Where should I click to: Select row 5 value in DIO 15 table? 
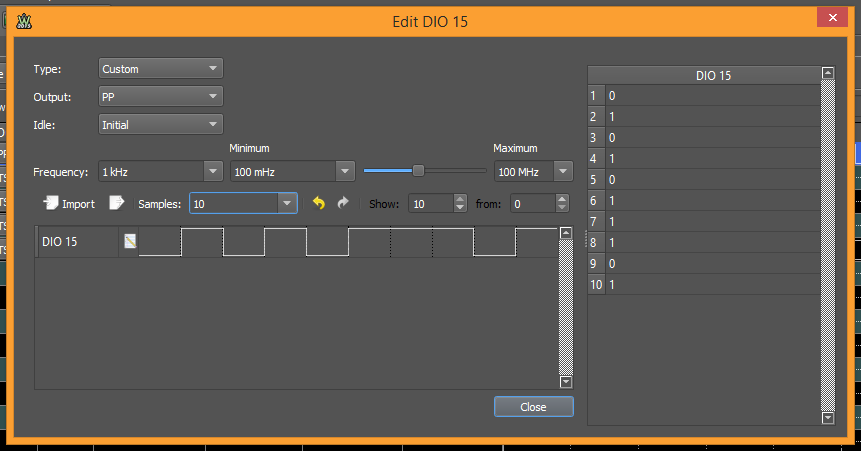click(712, 179)
